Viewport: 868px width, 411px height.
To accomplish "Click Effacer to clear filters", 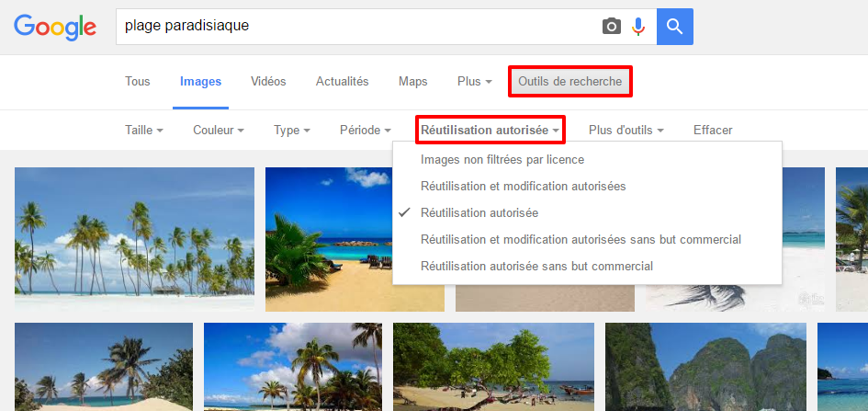I will (713, 131).
